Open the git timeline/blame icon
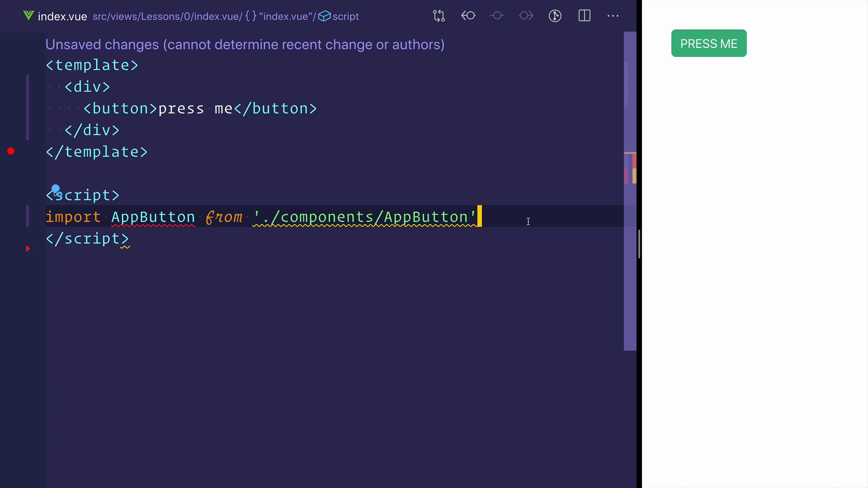Image resolution: width=868 pixels, height=488 pixels. pyautogui.click(x=555, y=16)
